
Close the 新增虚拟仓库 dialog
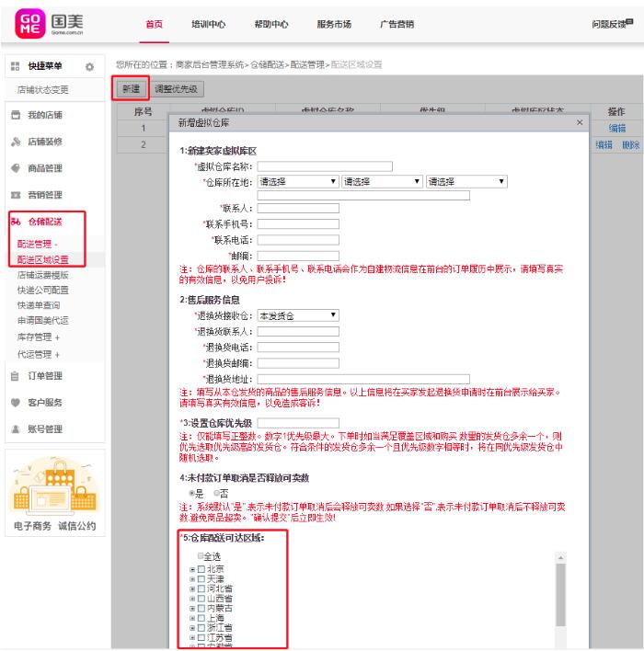[579, 122]
